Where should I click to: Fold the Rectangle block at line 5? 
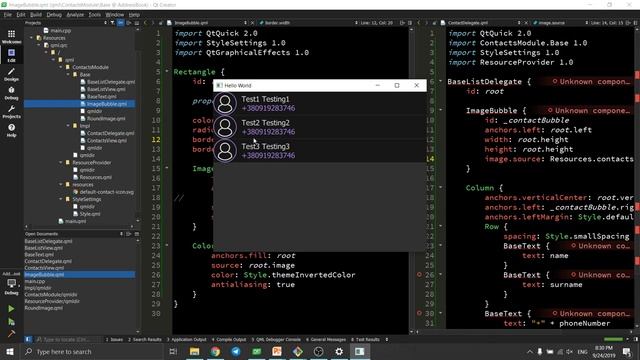click(167, 71)
